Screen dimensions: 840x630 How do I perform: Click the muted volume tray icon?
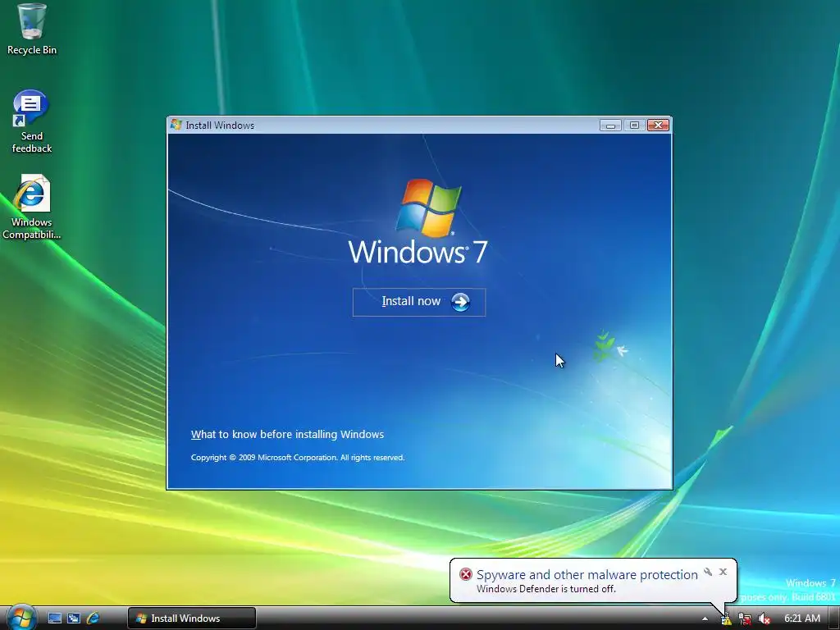(765, 619)
